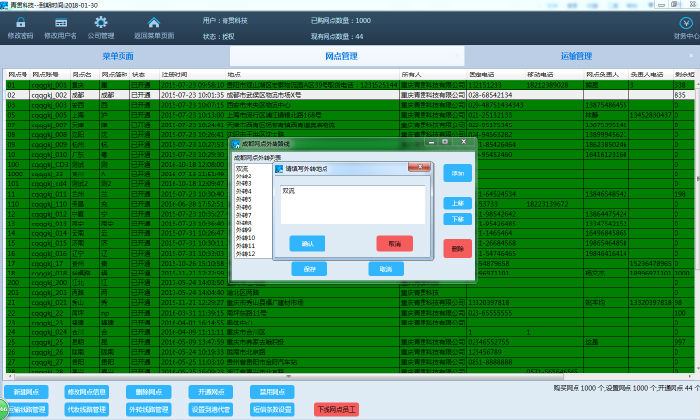Select 外转10 in the list
This screenshot has height=420, width=700.
click(x=246, y=238)
